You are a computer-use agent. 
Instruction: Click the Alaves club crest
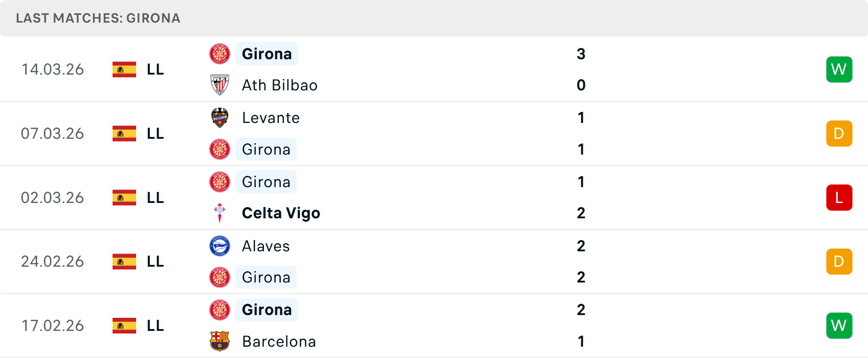point(220,246)
